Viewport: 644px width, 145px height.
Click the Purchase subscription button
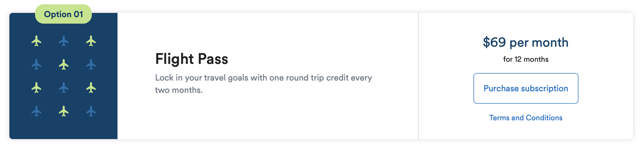[526, 88]
